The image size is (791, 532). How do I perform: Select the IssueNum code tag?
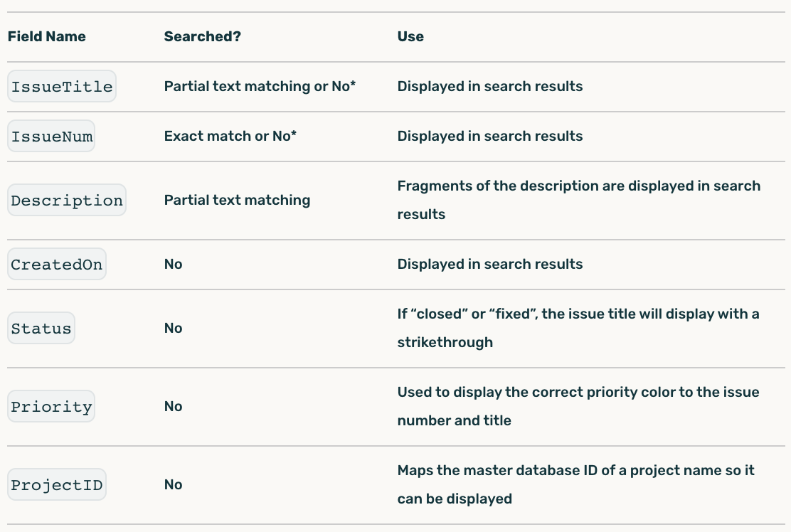coord(51,137)
